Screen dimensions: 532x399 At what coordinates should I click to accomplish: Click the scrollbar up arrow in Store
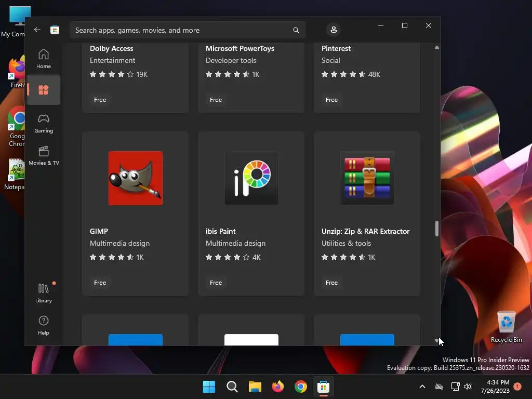click(x=437, y=47)
